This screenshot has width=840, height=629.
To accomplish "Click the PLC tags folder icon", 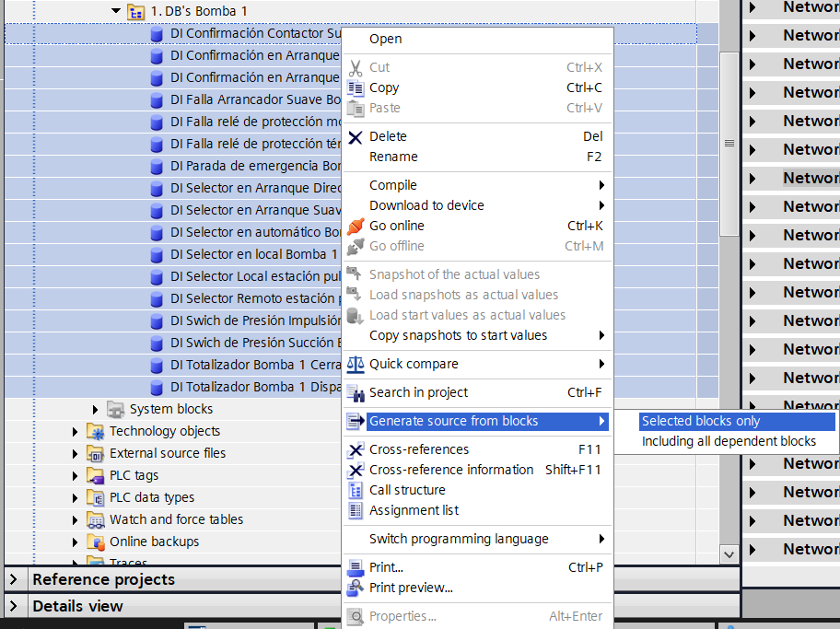I will click(x=96, y=476).
